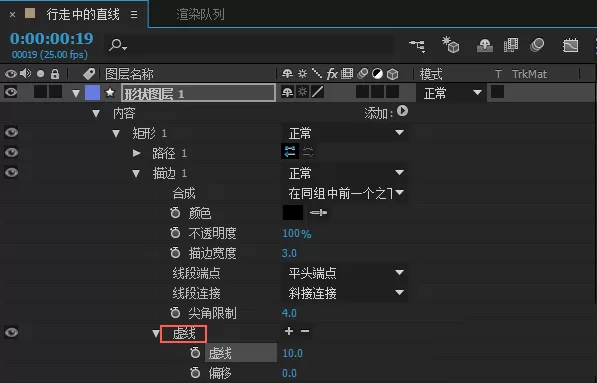Click the shape layer star icon
This screenshot has width=597, height=383.
pos(110,93)
